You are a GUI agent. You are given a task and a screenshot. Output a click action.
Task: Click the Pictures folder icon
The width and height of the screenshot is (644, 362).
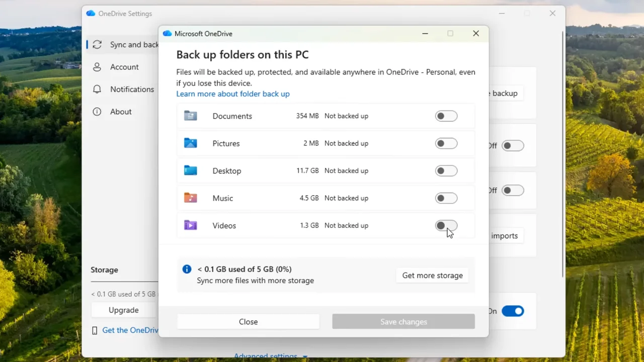pyautogui.click(x=190, y=143)
